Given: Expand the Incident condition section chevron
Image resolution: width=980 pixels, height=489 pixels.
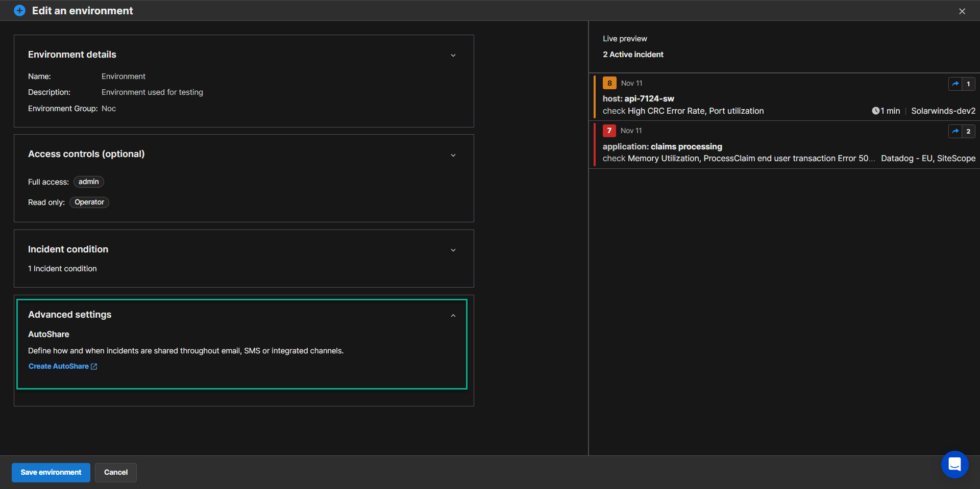Looking at the screenshot, I should (x=453, y=250).
